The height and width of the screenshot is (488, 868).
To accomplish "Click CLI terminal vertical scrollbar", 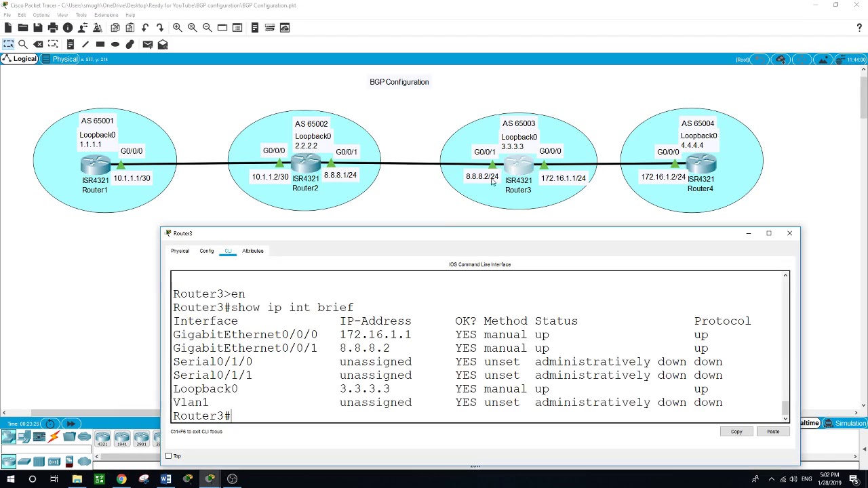I will tap(785, 346).
